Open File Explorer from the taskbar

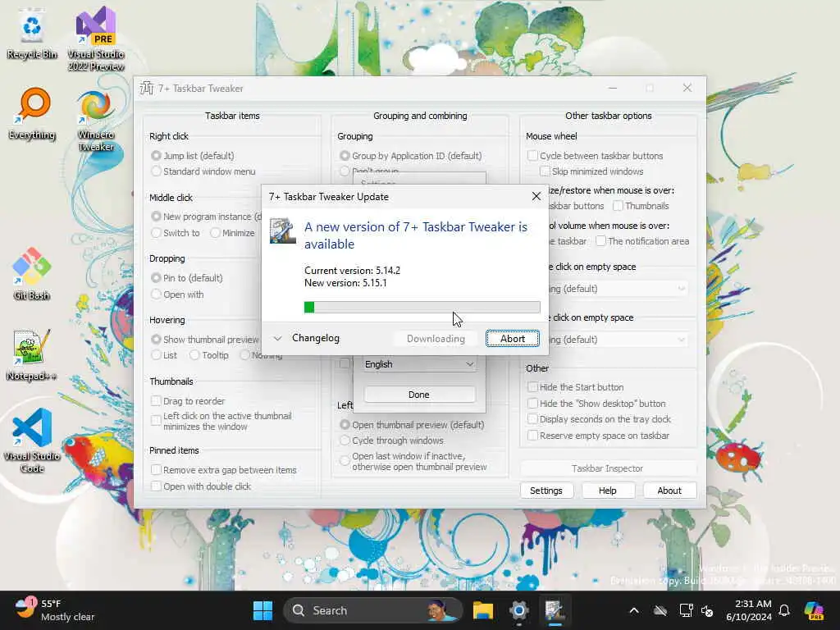[x=482, y=610]
